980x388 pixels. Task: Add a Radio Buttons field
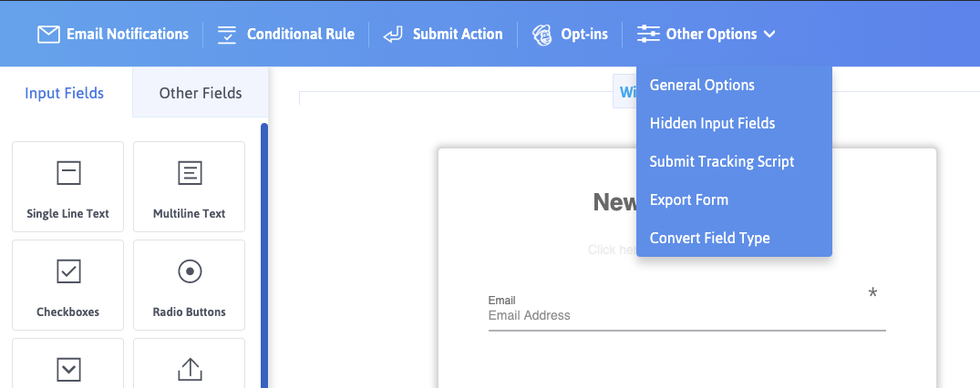point(189,285)
